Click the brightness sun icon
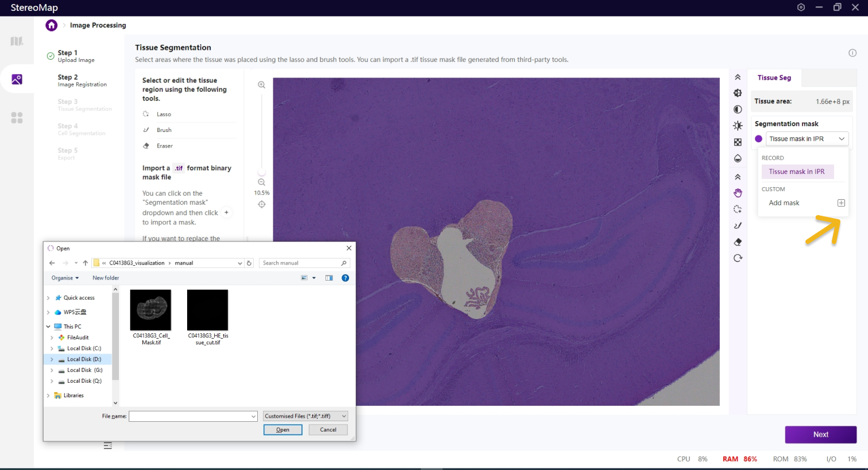868x470 pixels. point(738,126)
